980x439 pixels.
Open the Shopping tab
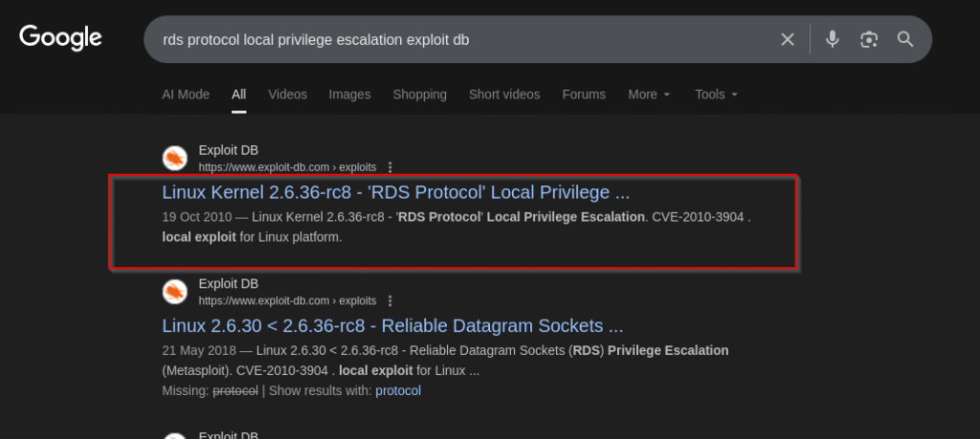pos(419,95)
